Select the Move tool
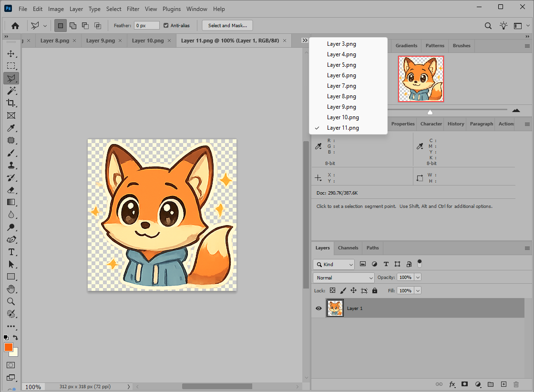The height and width of the screenshot is (392, 534). point(11,54)
